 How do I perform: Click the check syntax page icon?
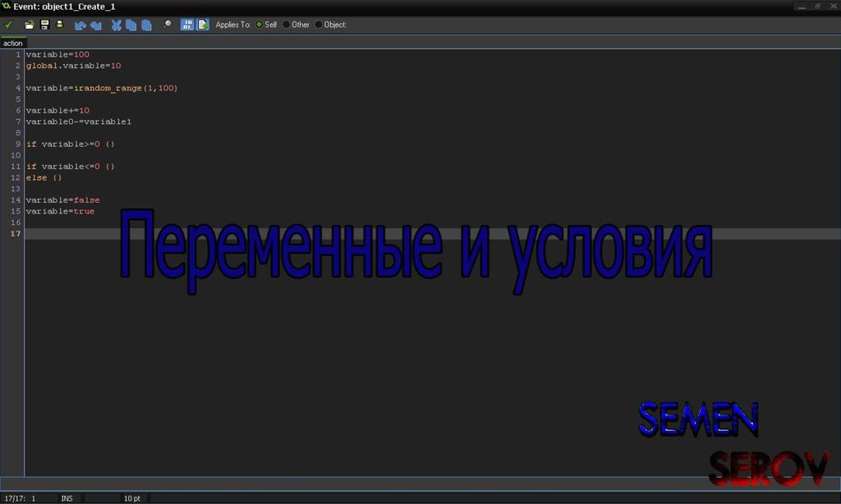pos(202,25)
